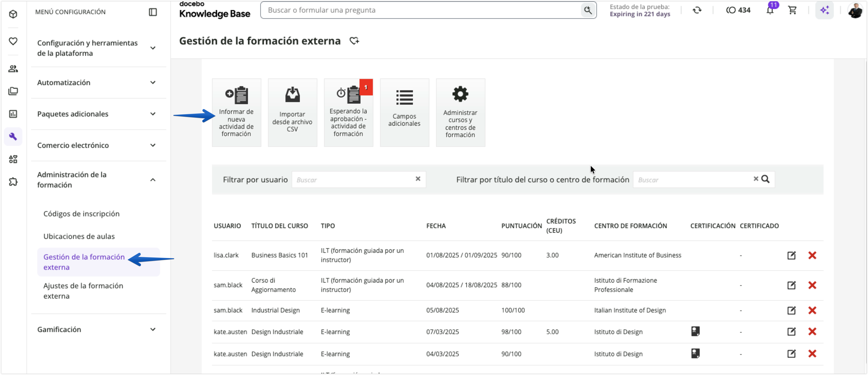The image size is (868, 375).
Task: Edit kate.austen record dated 07/03/2025
Action: [x=792, y=332]
